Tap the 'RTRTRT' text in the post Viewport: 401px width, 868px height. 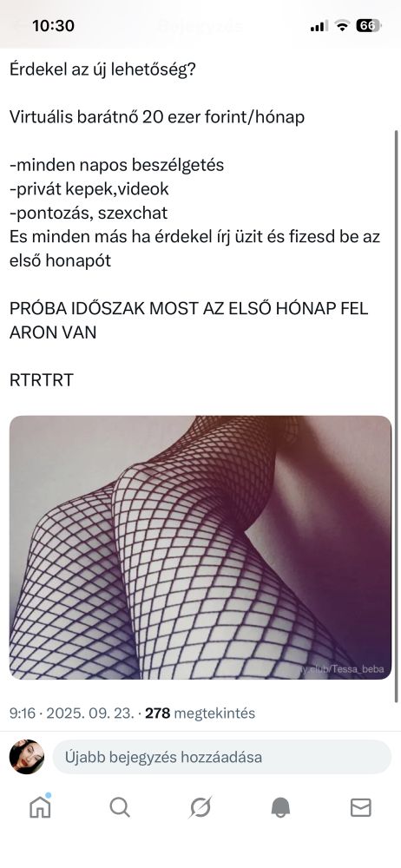tap(42, 380)
